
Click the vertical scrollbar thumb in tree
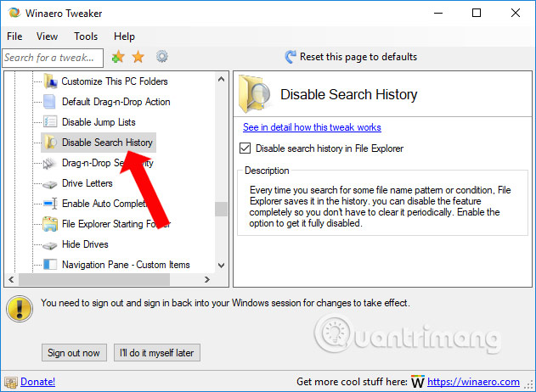pyautogui.click(x=221, y=209)
